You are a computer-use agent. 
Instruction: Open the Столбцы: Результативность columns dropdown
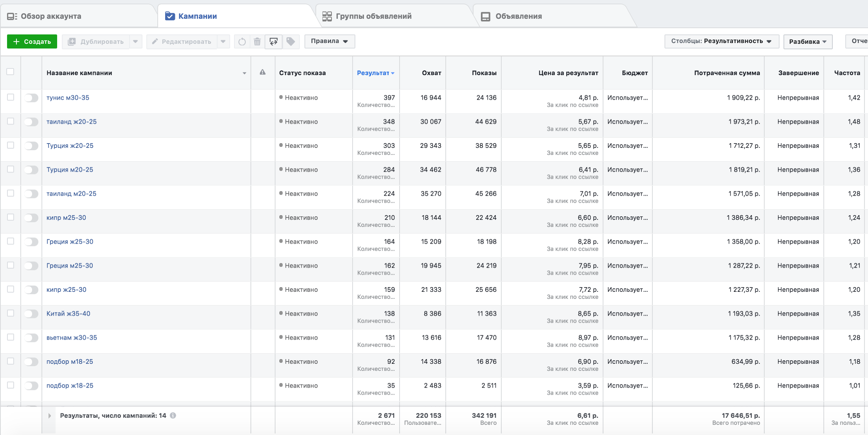[x=721, y=41]
